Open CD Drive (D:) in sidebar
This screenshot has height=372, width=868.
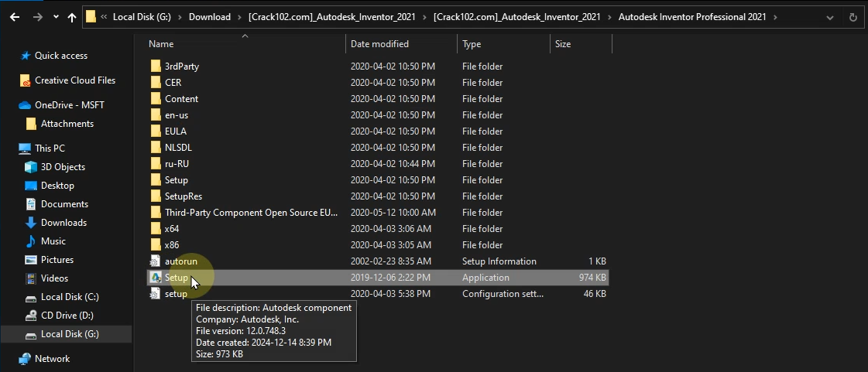pyautogui.click(x=67, y=316)
